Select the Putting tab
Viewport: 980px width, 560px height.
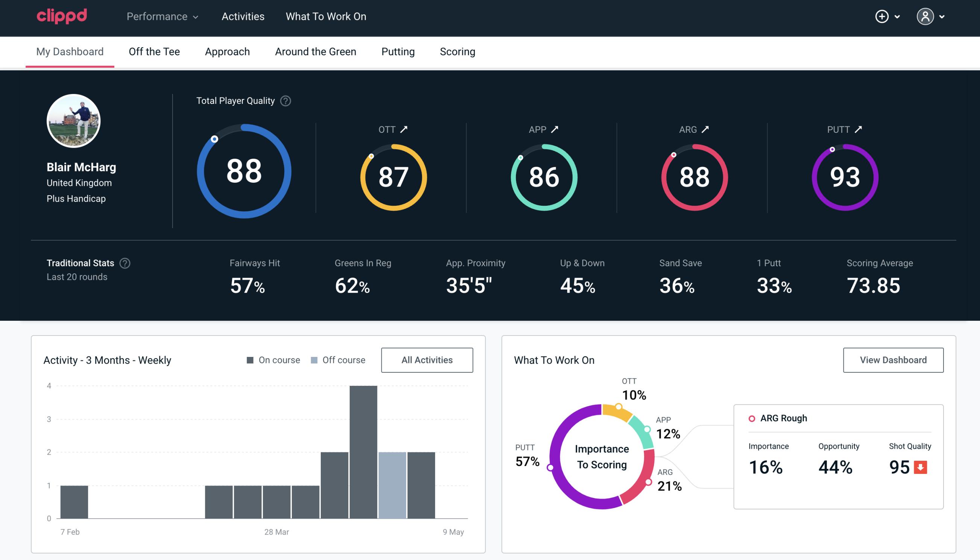point(397,51)
